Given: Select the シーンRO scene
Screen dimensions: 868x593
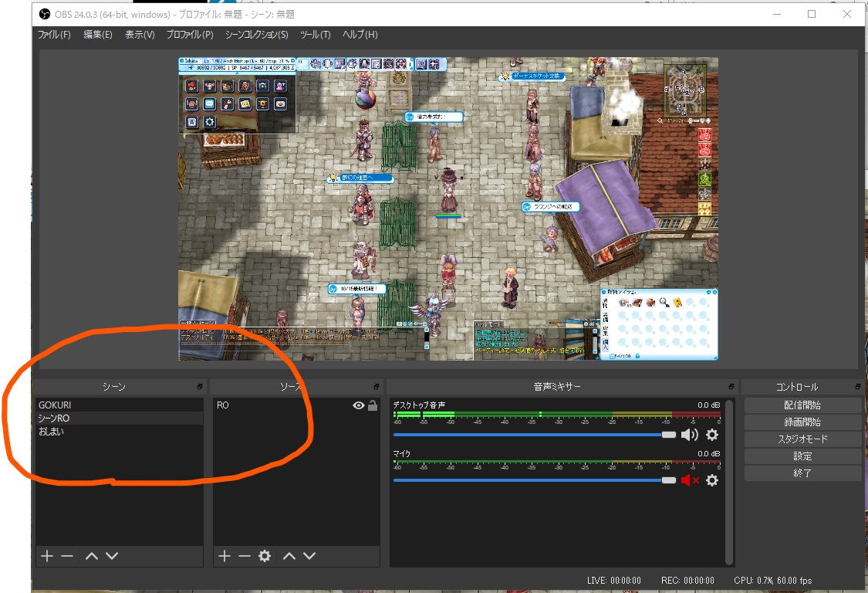Looking at the screenshot, I should point(120,418).
